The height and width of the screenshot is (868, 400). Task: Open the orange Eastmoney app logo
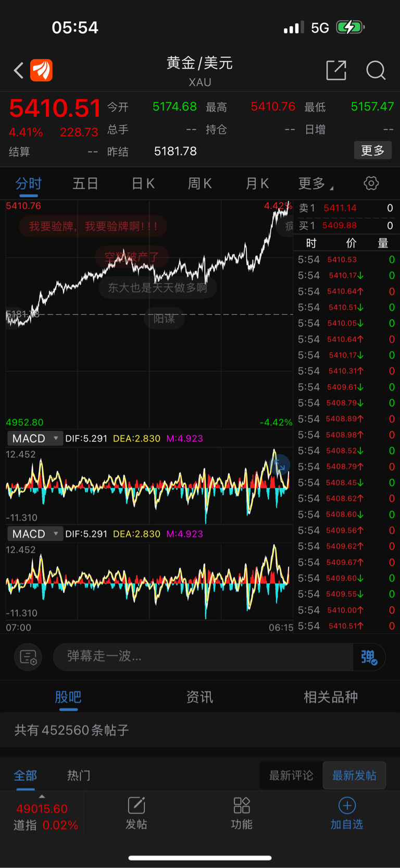[x=41, y=70]
